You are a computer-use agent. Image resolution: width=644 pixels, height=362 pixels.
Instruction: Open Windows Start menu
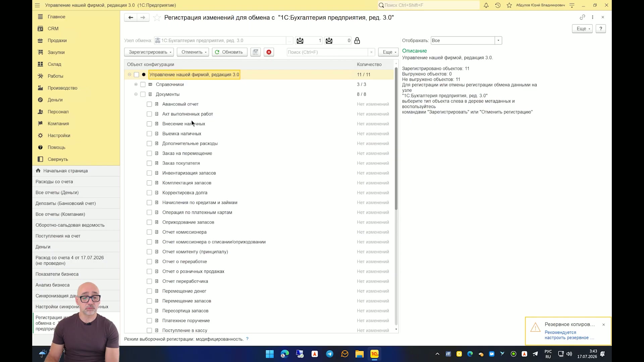point(270,354)
